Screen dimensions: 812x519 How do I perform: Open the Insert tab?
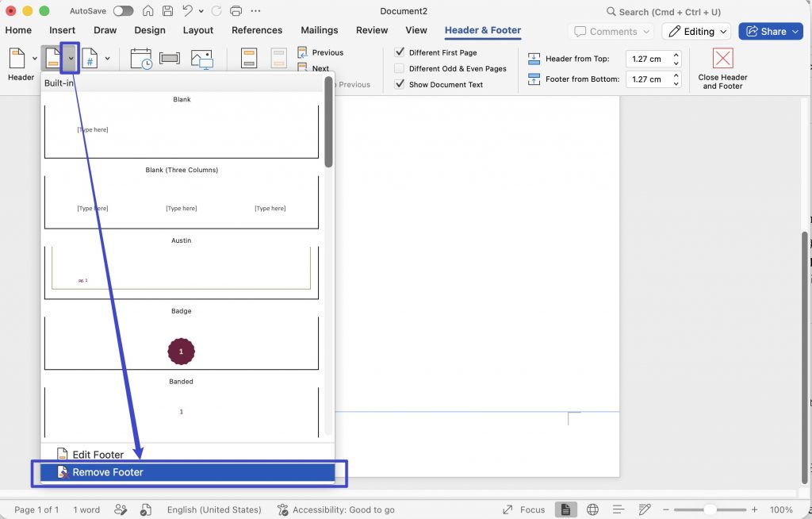62,30
